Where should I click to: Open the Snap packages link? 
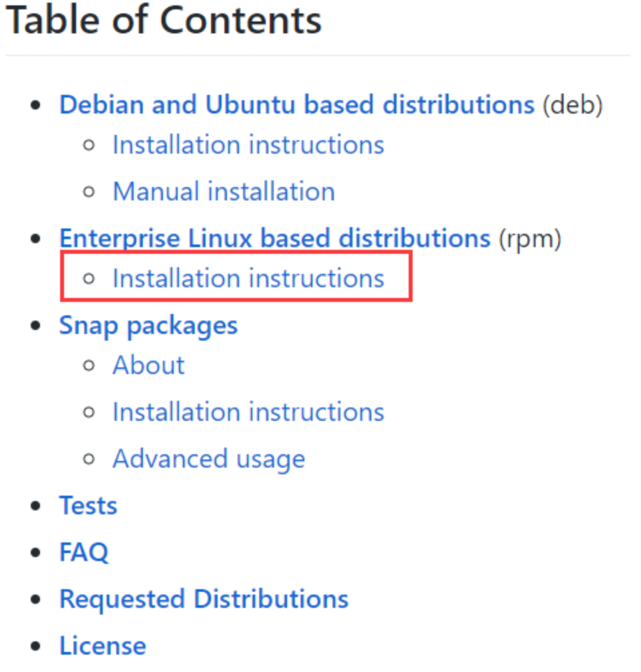[148, 325]
